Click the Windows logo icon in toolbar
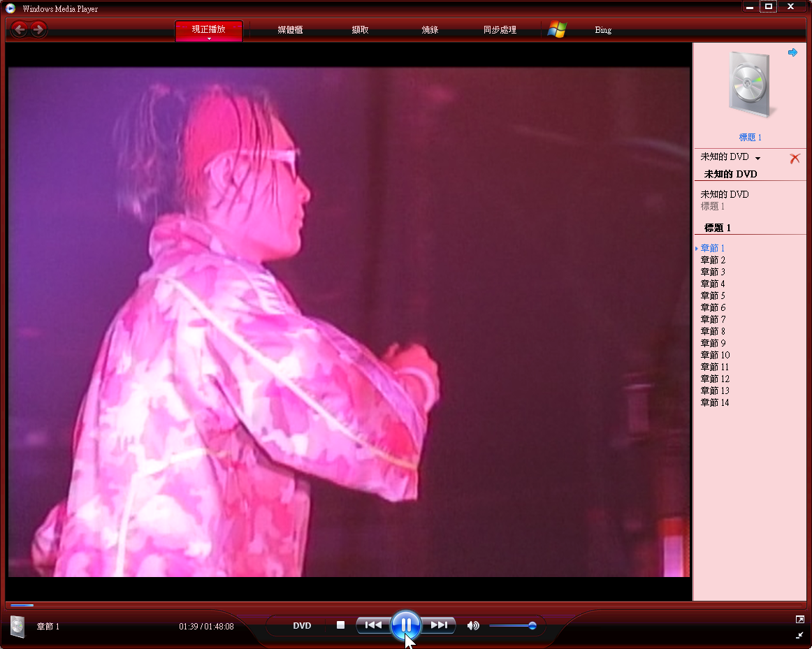Viewport: 812px width, 649px height. pos(557,29)
